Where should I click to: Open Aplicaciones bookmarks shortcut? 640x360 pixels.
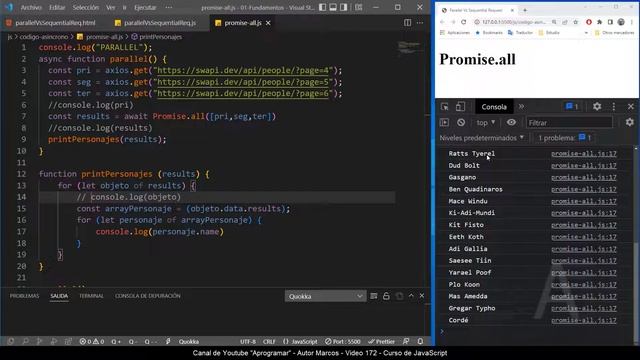(x=455, y=32)
